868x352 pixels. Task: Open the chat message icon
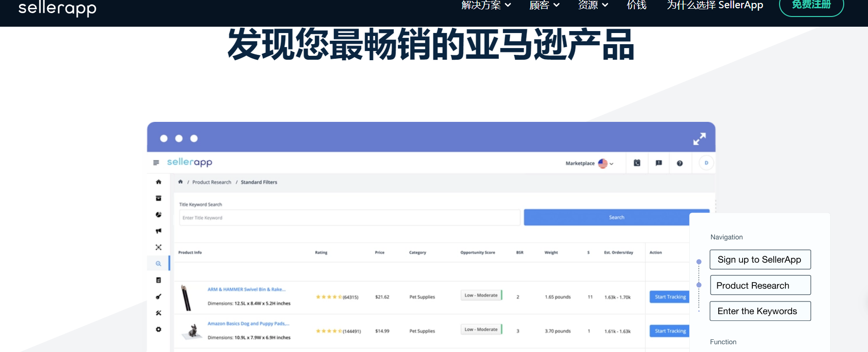click(659, 163)
